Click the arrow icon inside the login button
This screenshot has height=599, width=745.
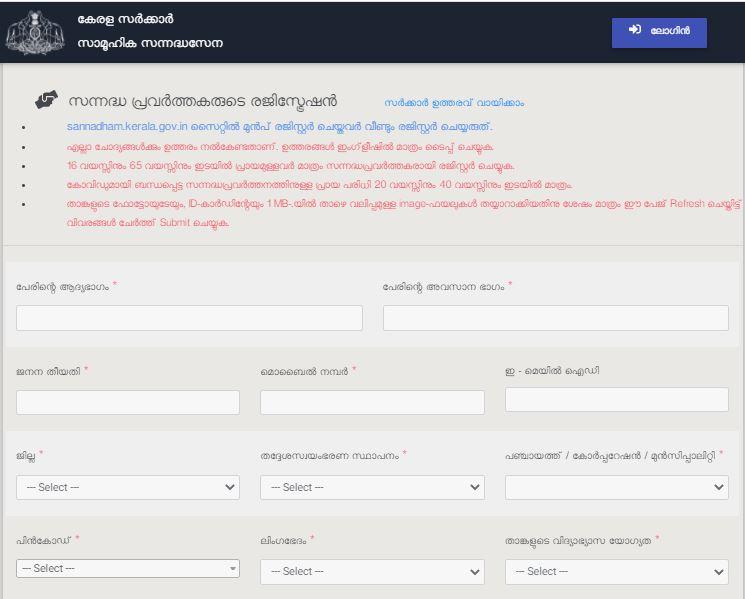pos(635,31)
